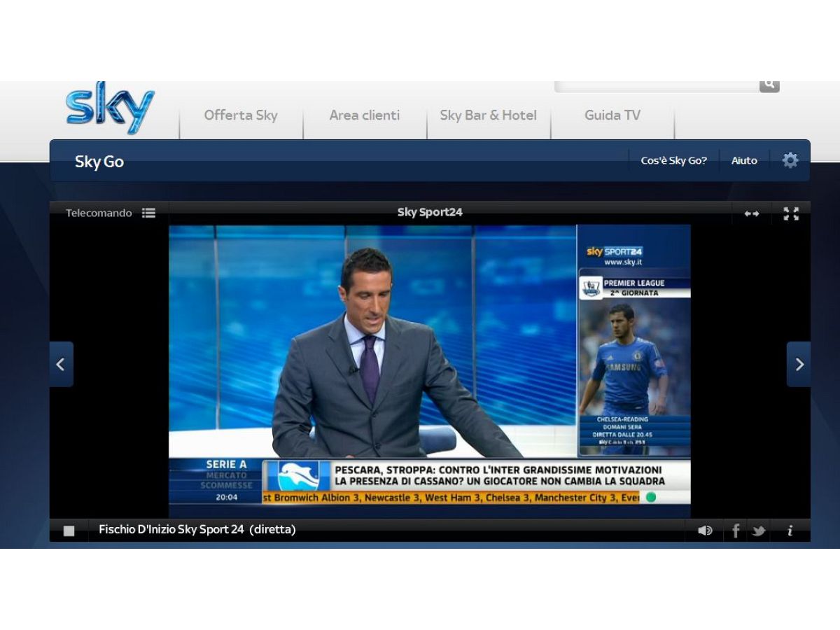Open the Sky Bar & Hotel section

pos(488,115)
